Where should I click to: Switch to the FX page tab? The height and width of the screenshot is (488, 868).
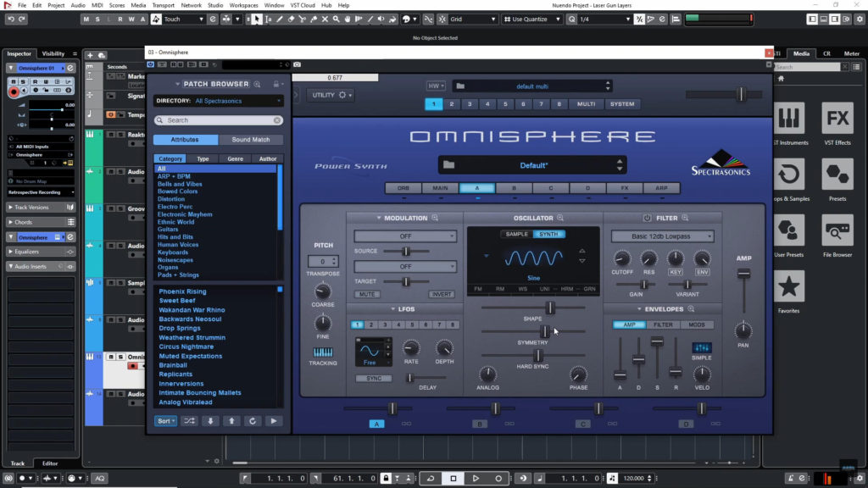(625, 188)
